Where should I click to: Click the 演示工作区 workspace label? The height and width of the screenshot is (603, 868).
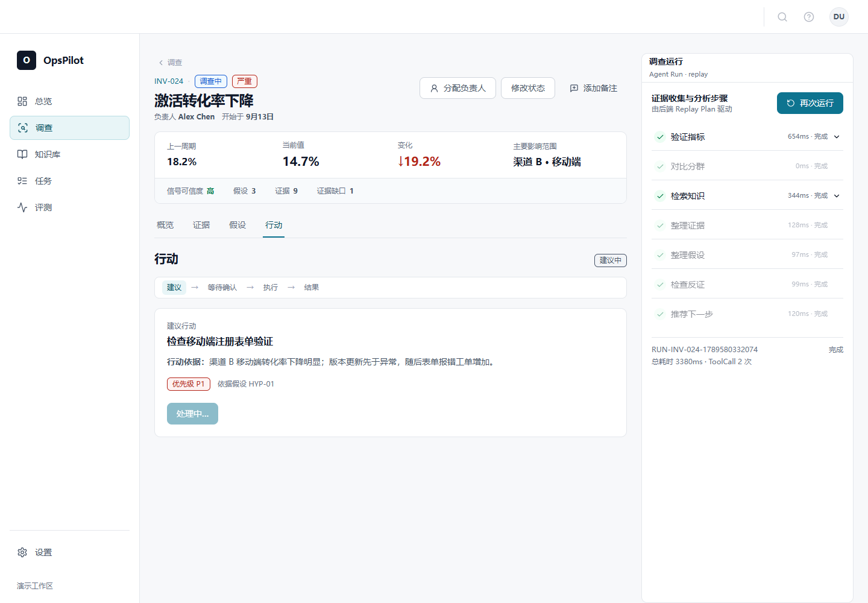coord(35,586)
